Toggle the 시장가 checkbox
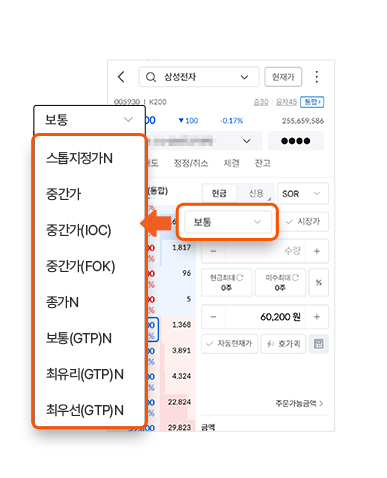The width and height of the screenshot is (387, 478). (x=304, y=222)
